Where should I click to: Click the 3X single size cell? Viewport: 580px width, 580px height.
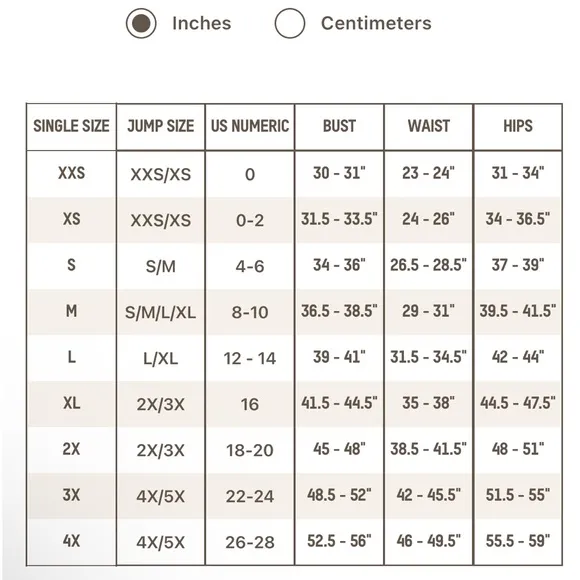(x=71, y=495)
